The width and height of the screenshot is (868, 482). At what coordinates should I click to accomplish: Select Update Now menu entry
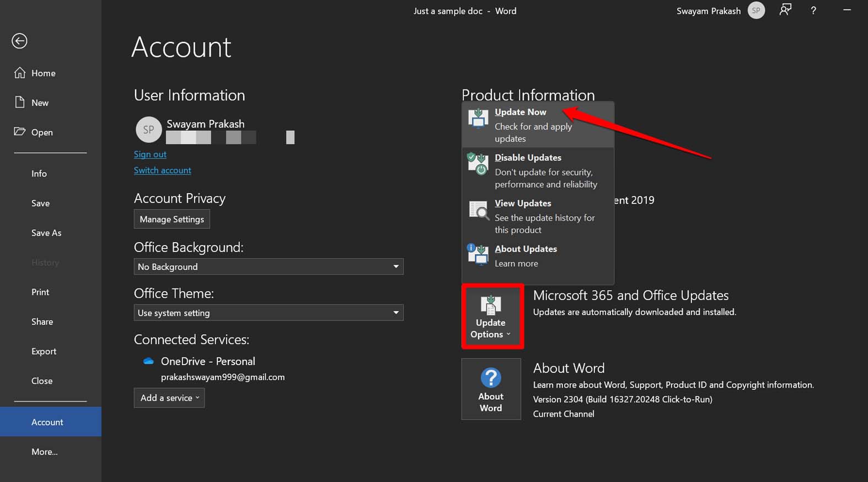coord(538,125)
